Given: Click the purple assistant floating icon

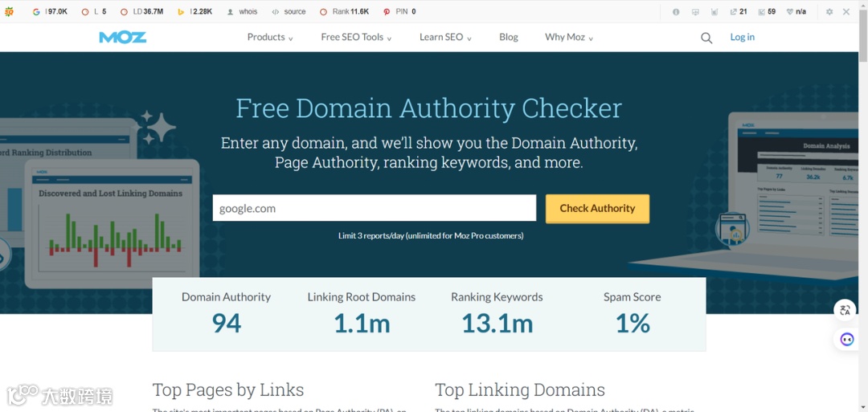Looking at the screenshot, I should (x=847, y=339).
